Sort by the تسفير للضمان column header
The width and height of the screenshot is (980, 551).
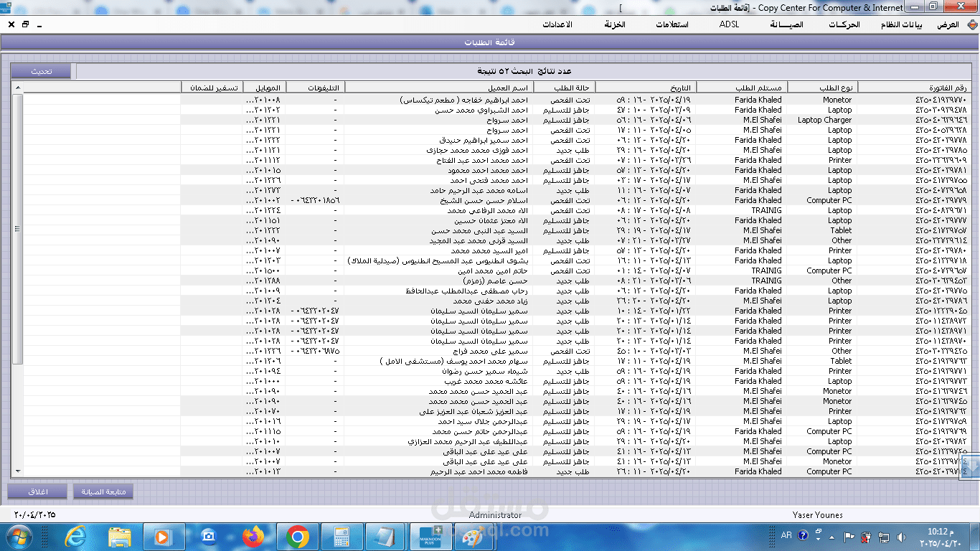tap(212, 88)
